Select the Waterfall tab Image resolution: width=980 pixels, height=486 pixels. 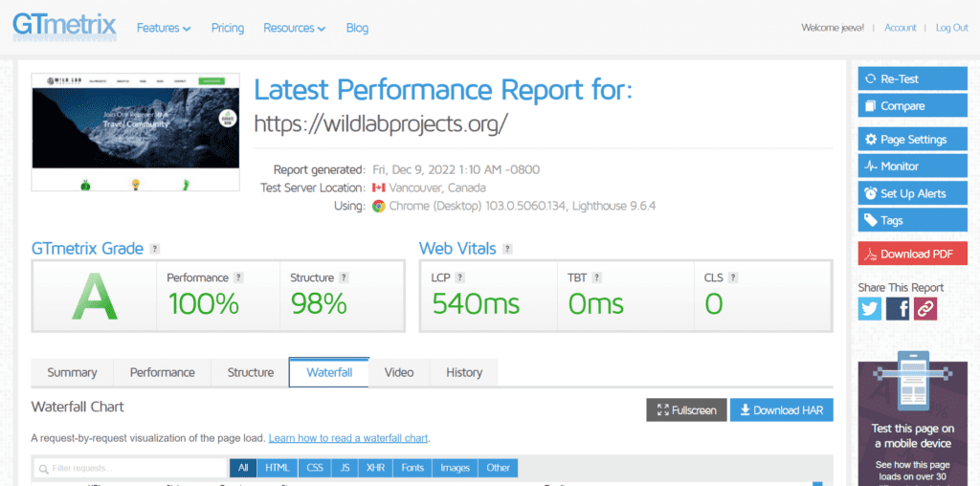329,373
